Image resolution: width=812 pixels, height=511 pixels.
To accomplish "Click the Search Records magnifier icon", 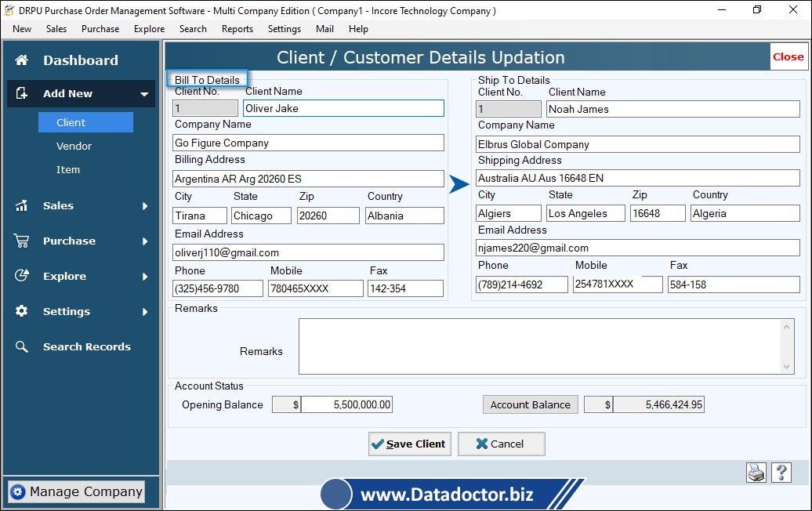I will [x=22, y=346].
